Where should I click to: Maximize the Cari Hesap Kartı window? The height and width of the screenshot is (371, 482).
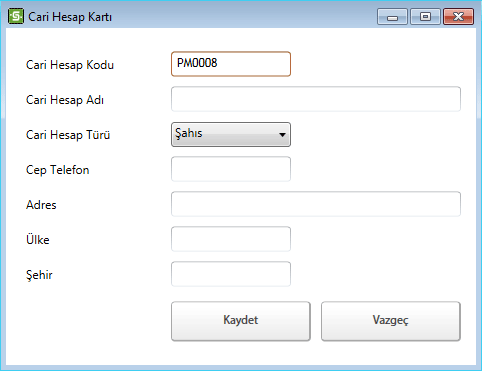(x=425, y=17)
